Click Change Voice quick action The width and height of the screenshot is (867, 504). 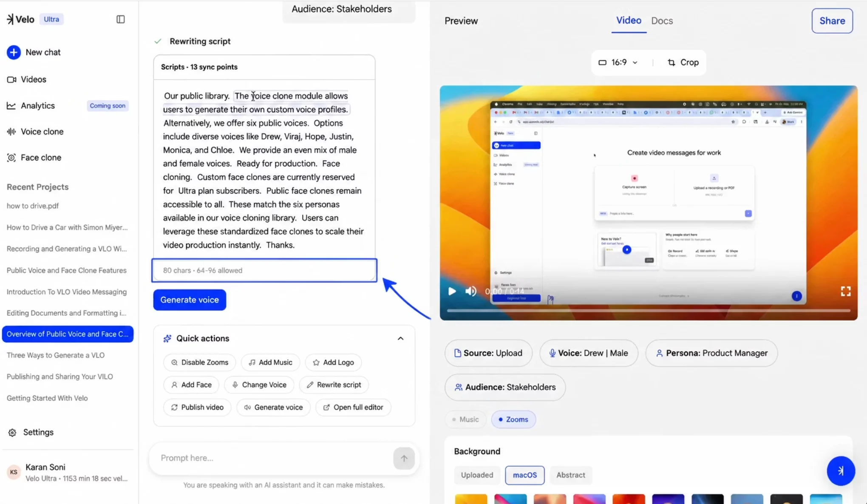(x=259, y=385)
